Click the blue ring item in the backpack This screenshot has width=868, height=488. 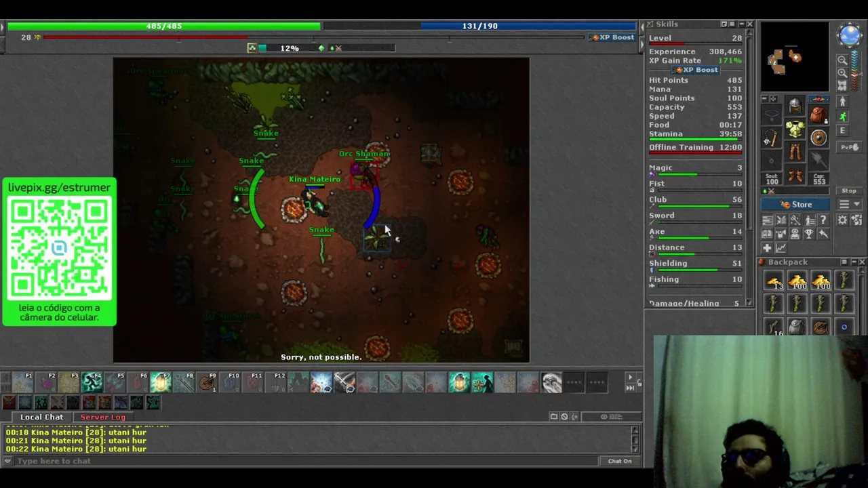pos(844,327)
